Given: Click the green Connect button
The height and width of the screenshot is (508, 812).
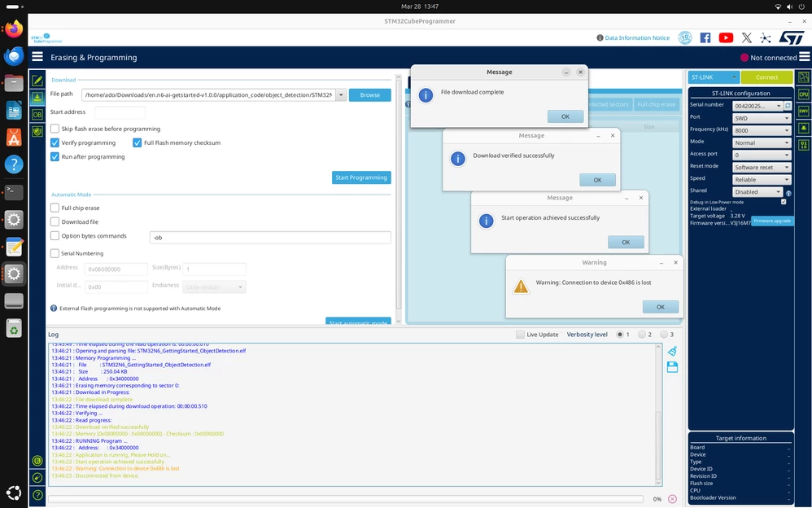Looking at the screenshot, I should [766, 77].
